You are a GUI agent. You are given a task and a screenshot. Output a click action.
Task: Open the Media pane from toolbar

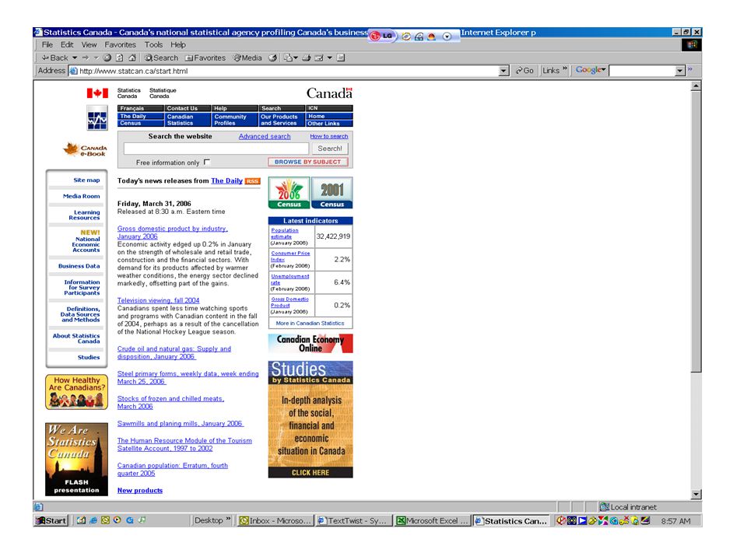(x=247, y=58)
